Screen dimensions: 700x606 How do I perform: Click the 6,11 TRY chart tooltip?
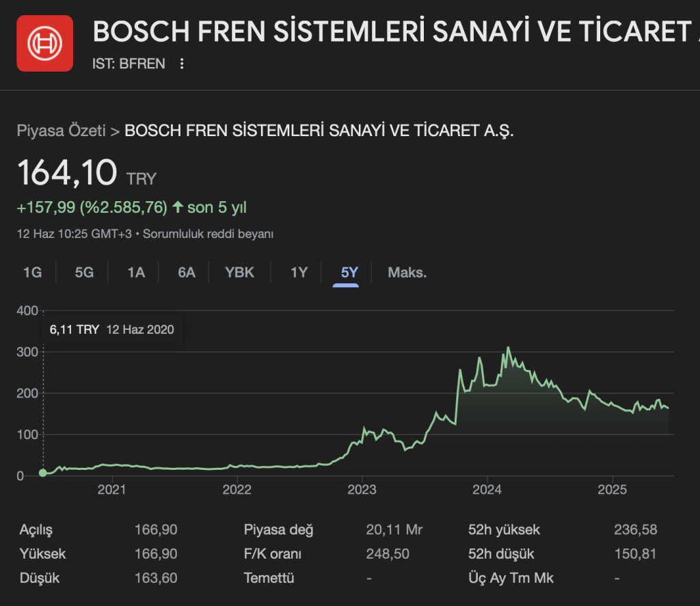(112, 330)
